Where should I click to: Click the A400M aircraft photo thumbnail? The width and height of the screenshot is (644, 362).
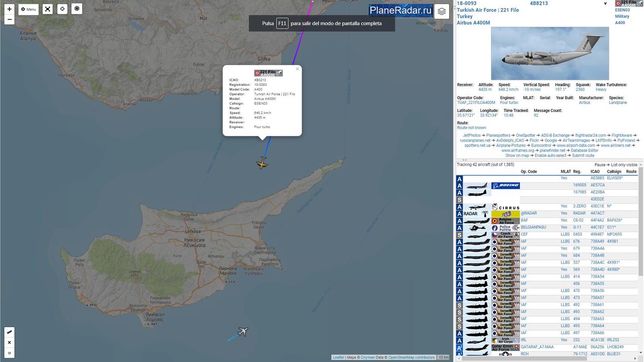[x=550, y=53]
